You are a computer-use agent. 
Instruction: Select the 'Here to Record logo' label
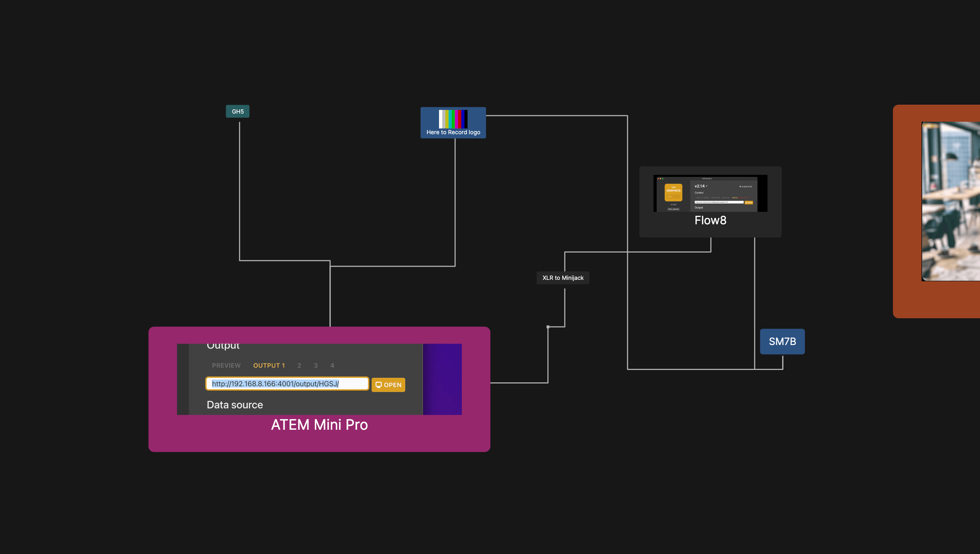(453, 132)
